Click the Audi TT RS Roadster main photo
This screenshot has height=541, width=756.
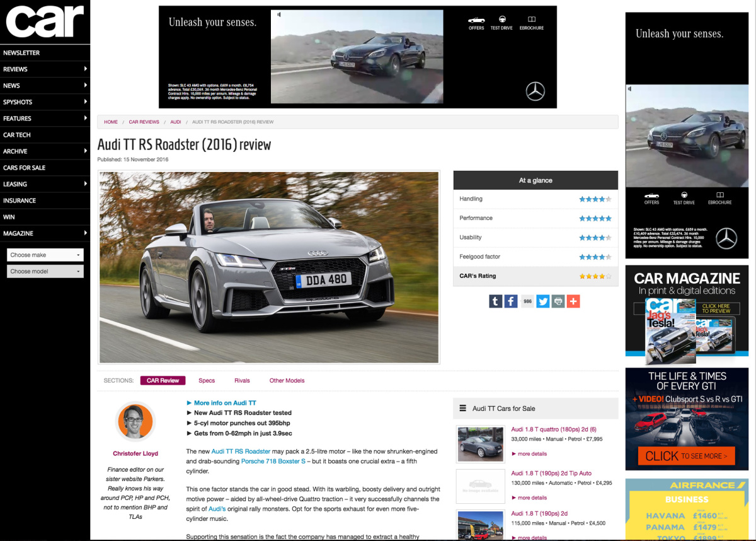pos(269,267)
